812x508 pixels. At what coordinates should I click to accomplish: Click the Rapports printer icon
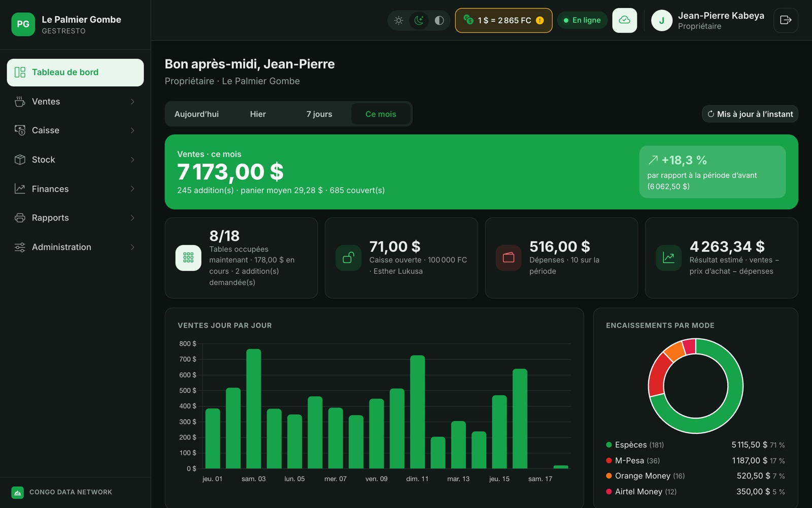point(20,218)
